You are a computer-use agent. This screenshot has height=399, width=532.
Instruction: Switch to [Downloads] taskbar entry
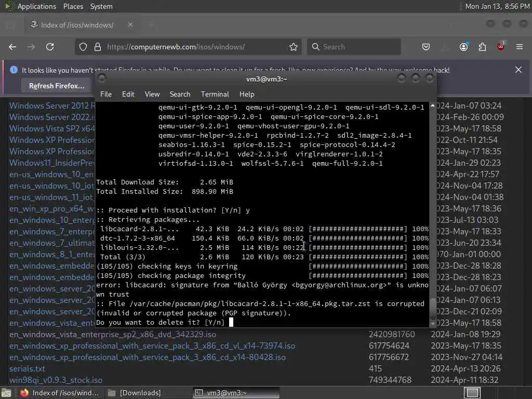click(135, 393)
